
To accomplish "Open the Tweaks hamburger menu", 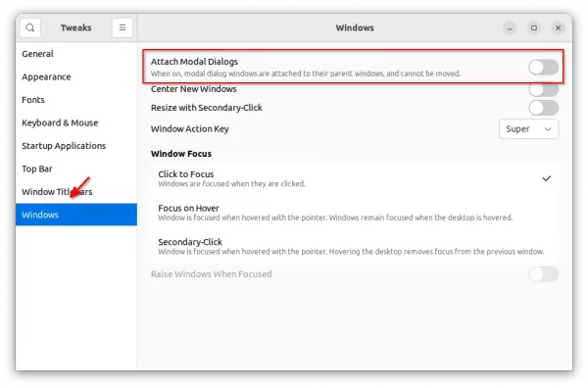I will click(x=122, y=27).
